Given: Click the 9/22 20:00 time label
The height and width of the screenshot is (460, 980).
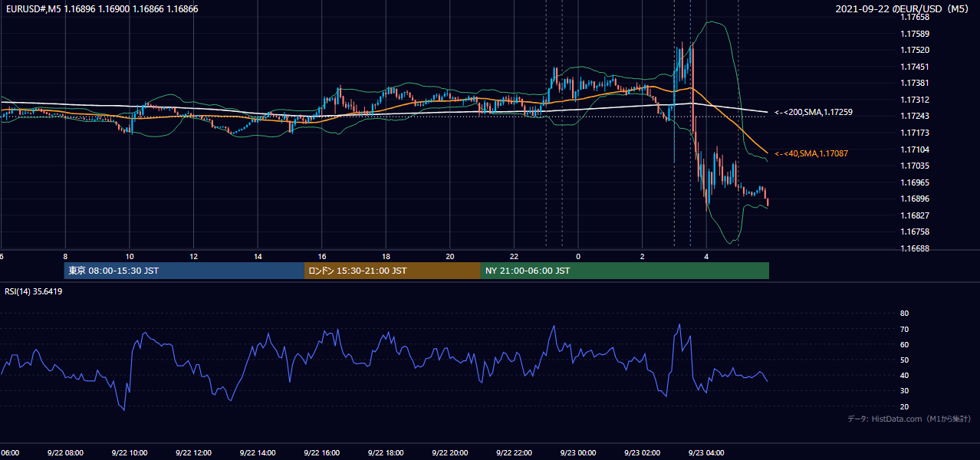Looking at the screenshot, I should pos(449,453).
